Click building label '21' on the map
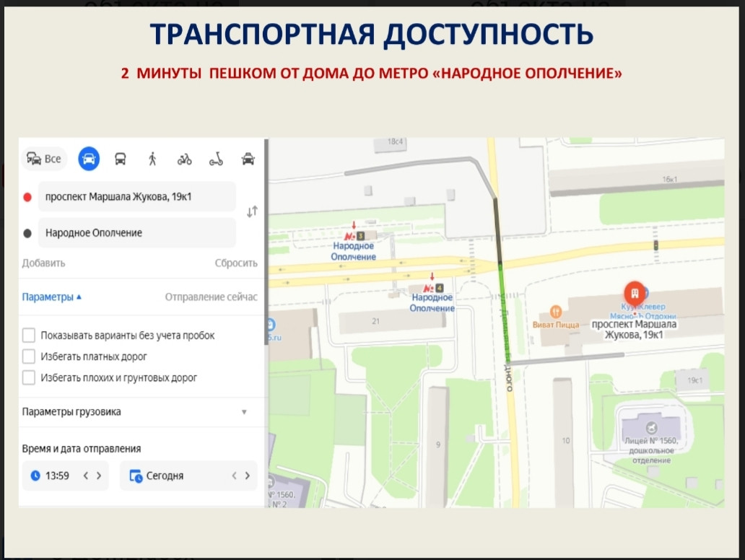 [x=376, y=321]
